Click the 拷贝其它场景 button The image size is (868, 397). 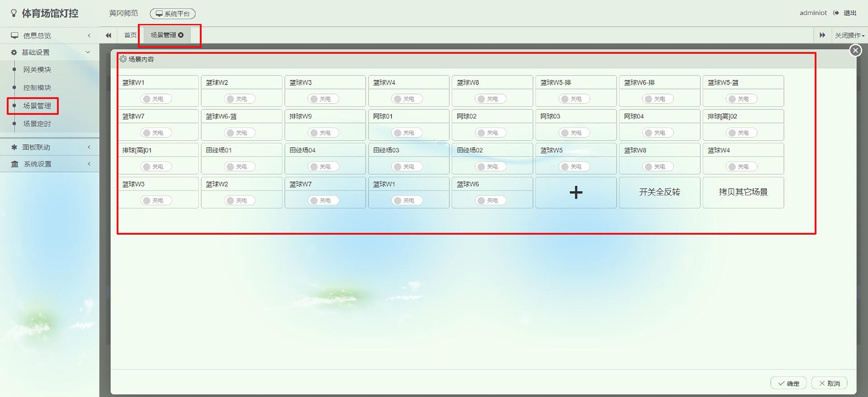[x=743, y=192]
